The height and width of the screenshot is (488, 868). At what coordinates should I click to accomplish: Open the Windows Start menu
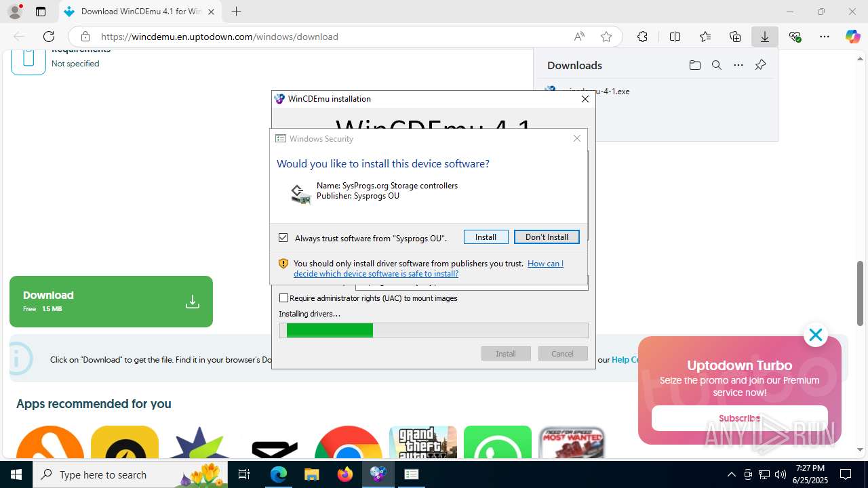pos(16,474)
